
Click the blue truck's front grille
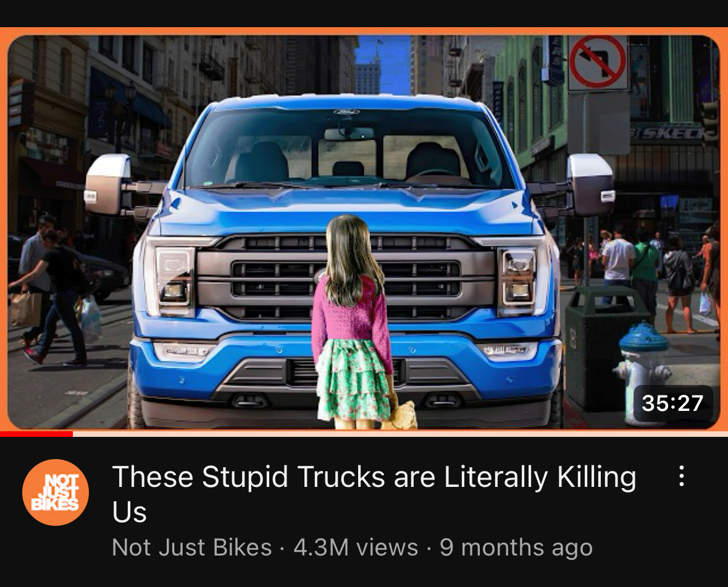[346, 278]
